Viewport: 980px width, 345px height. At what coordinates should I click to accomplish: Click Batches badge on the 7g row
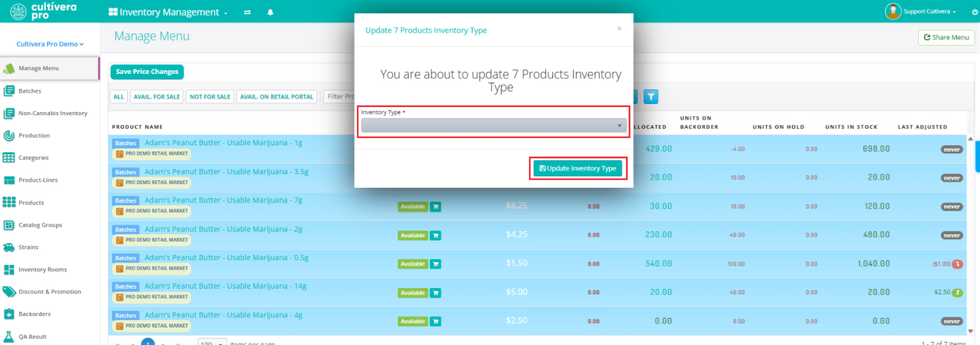coord(126,201)
